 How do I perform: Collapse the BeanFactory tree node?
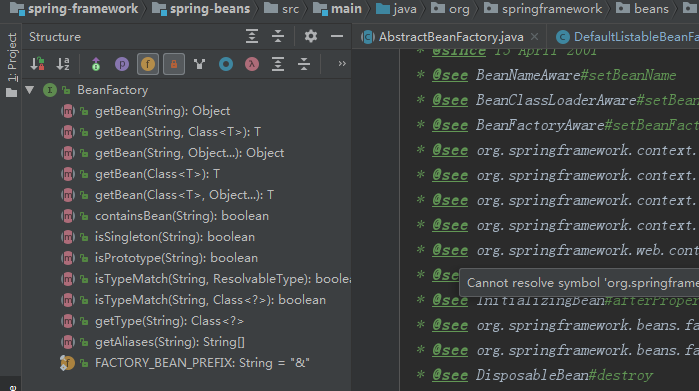(x=30, y=90)
